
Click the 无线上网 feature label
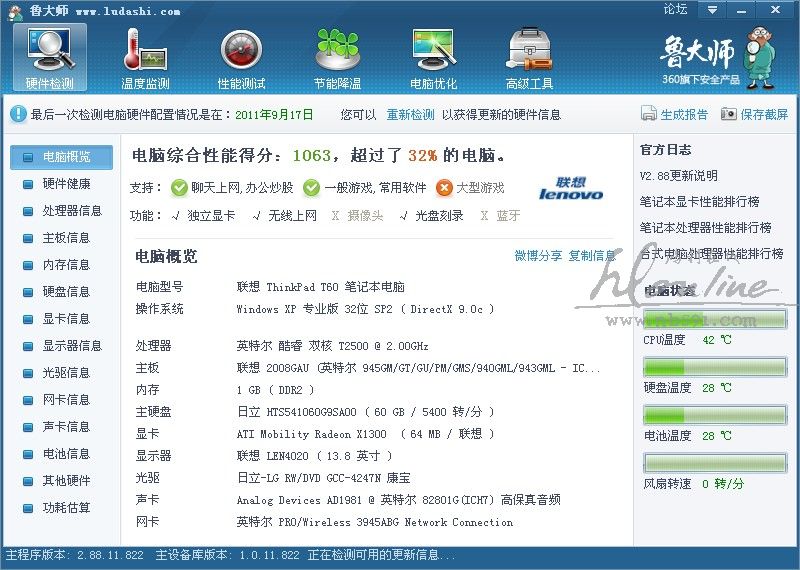292,216
